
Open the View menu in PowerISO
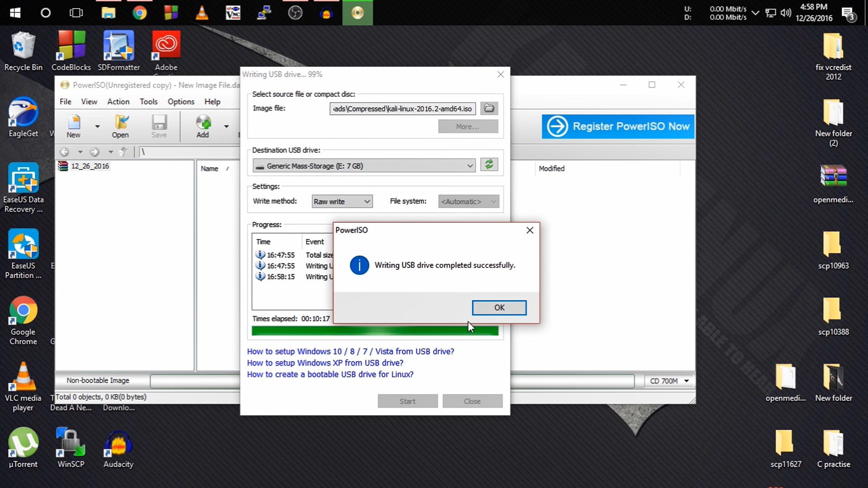89,102
